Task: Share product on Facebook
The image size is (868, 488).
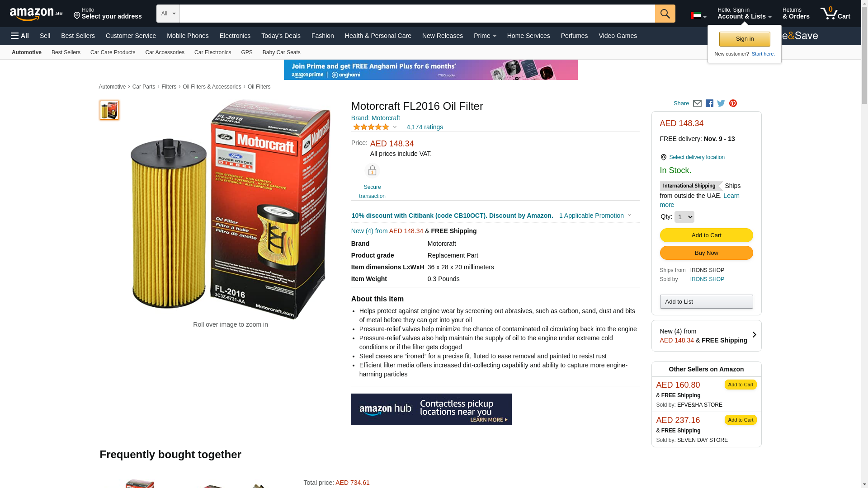Action: point(709,103)
